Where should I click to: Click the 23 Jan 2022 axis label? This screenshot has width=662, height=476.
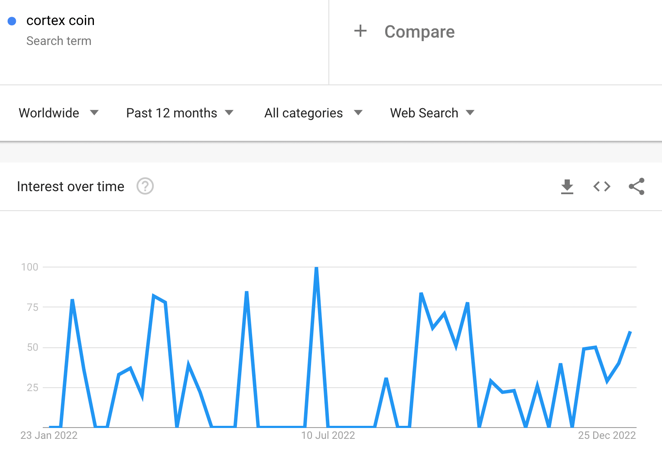(49, 435)
